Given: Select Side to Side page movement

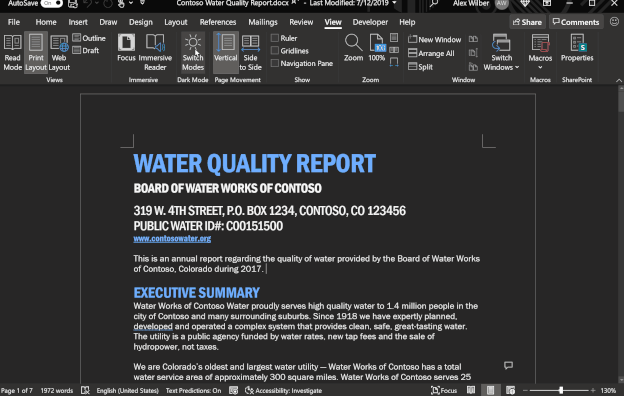Looking at the screenshot, I should (250, 53).
